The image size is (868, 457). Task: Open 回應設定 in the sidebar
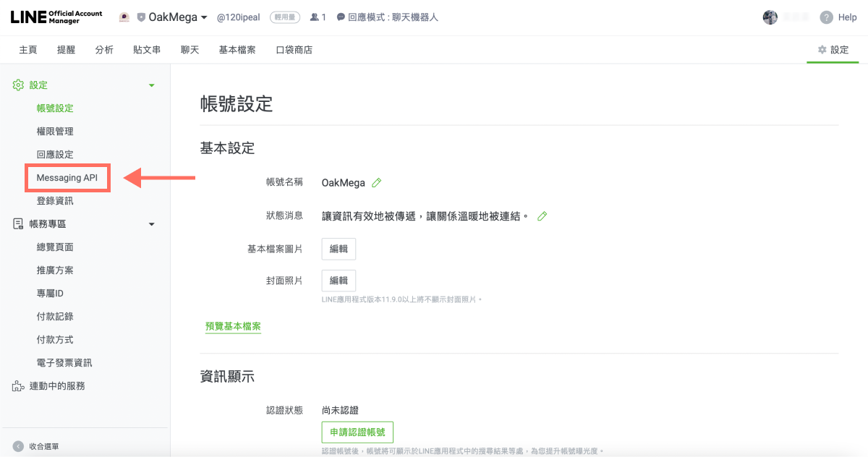55,155
